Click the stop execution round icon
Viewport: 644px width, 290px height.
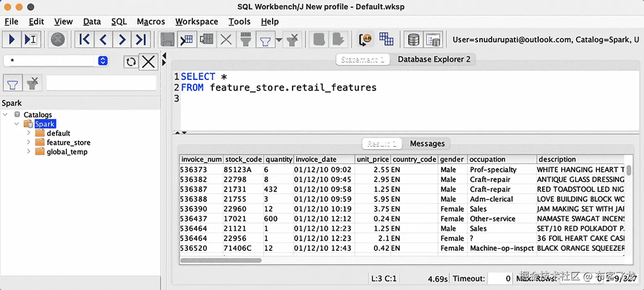(58, 40)
